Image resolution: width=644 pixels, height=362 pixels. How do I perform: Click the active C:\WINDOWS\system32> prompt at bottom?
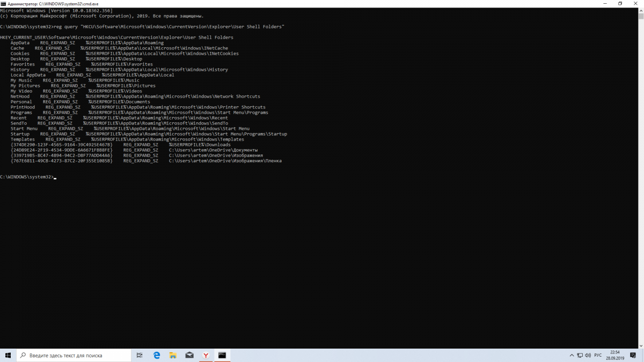[x=27, y=176]
